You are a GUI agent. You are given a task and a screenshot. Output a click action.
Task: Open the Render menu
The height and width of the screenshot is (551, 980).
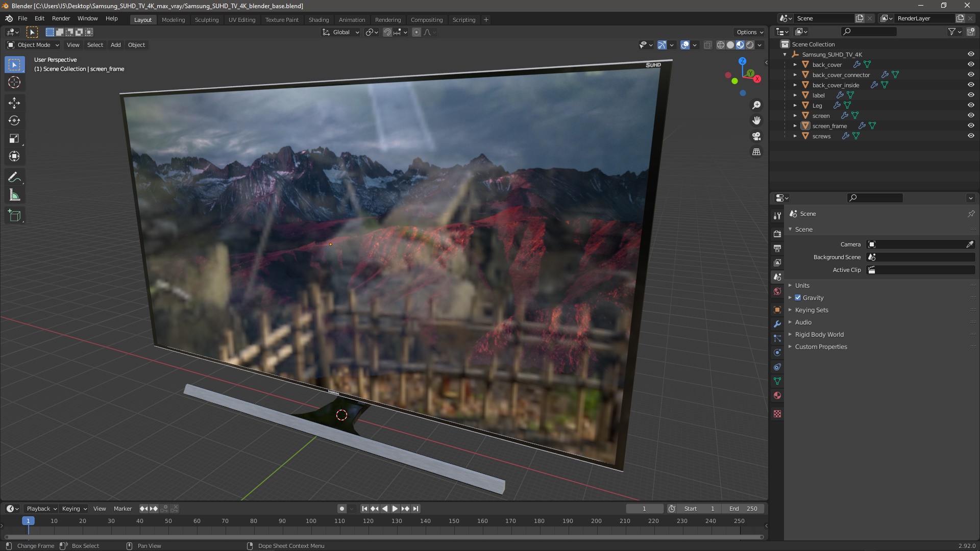[61, 18]
